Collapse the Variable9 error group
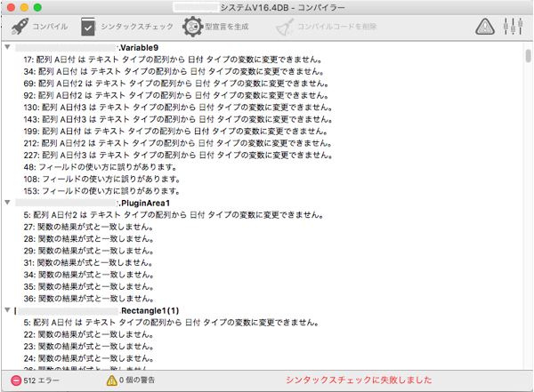This screenshot has width=534, height=392. coord(7,47)
